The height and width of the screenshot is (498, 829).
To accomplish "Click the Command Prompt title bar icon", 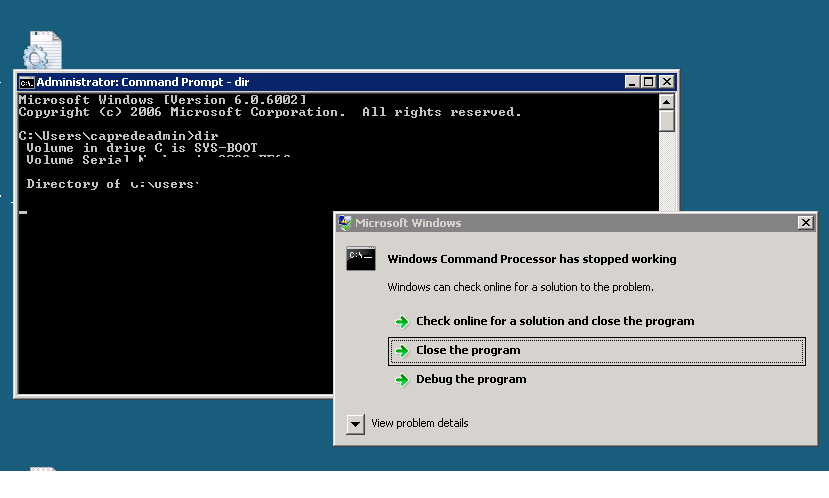I will point(26,82).
